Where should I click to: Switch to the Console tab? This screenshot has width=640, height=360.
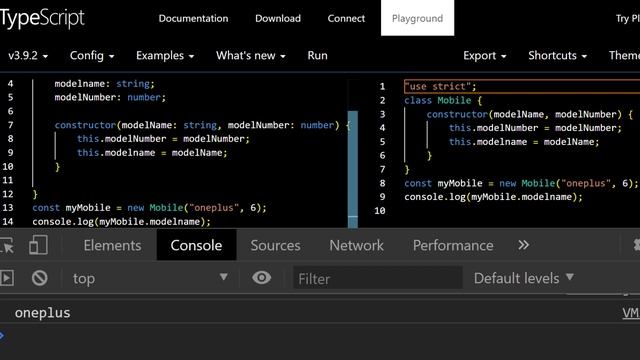pyautogui.click(x=196, y=245)
